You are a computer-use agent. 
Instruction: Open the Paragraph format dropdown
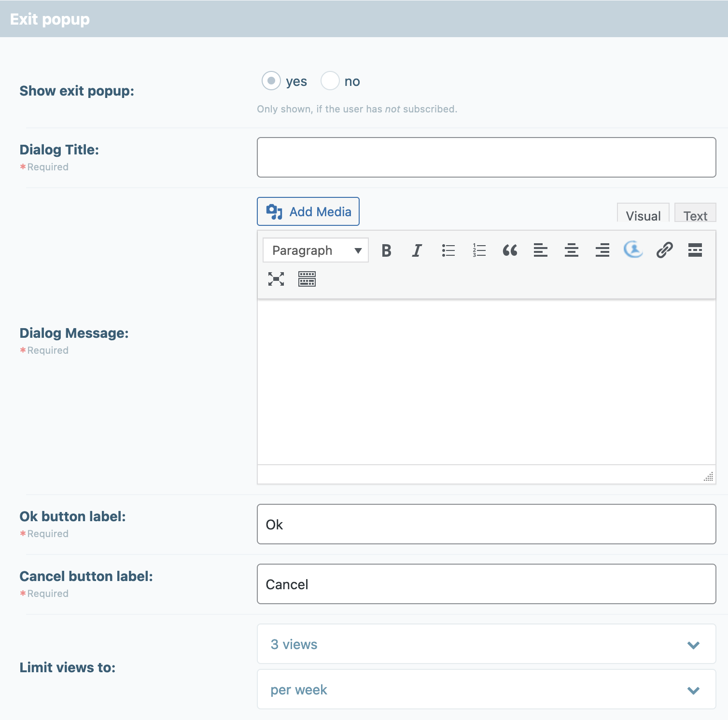click(x=316, y=250)
